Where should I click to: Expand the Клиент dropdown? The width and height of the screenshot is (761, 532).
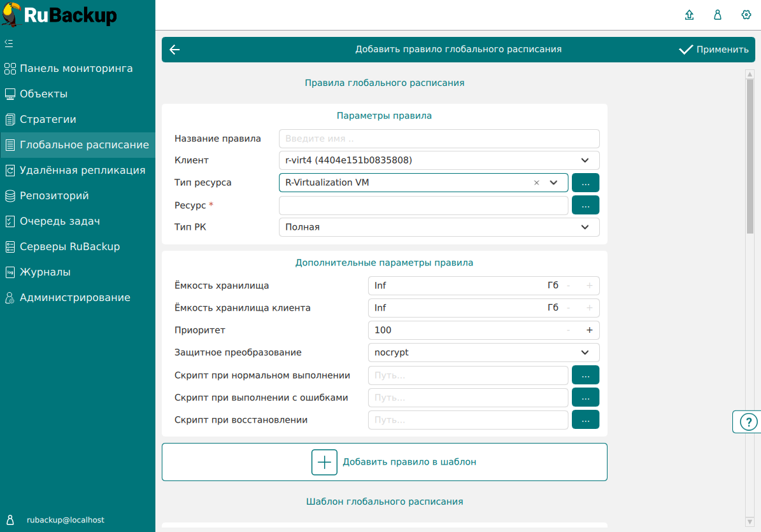click(585, 160)
